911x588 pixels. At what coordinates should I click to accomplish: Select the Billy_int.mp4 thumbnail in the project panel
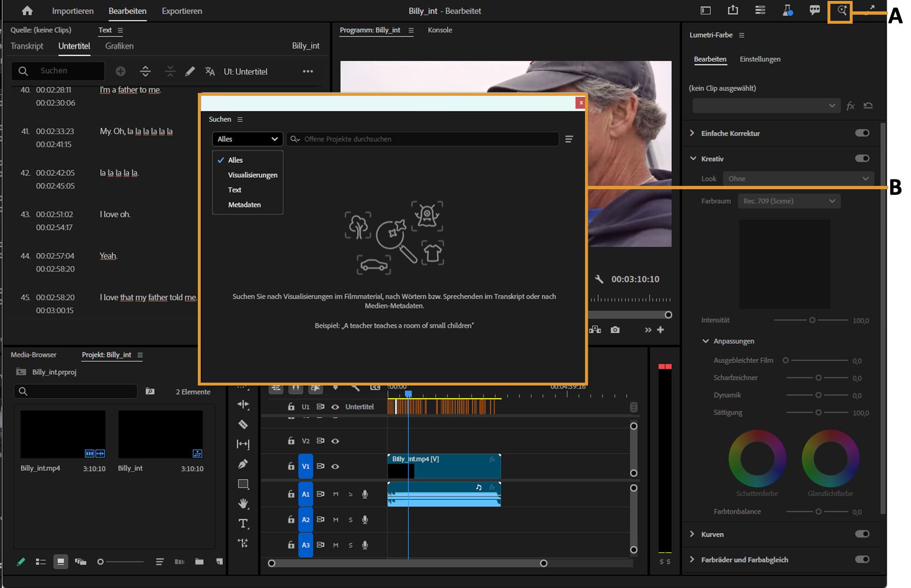click(62, 434)
